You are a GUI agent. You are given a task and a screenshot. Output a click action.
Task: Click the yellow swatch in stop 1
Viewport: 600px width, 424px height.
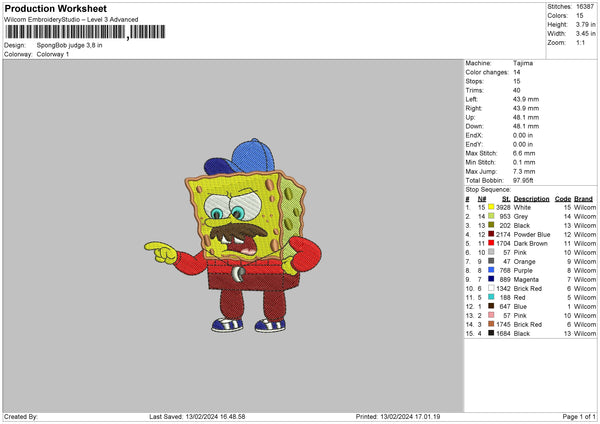pos(491,207)
